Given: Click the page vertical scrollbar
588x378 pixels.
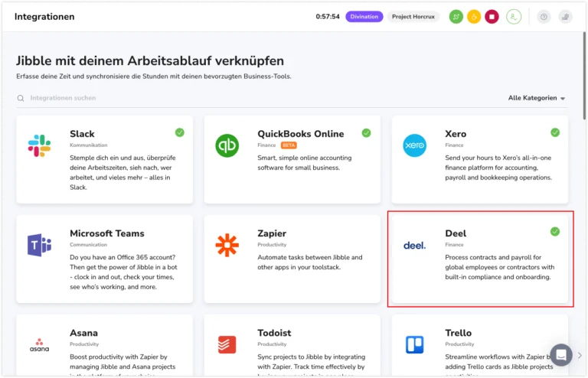Looking at the screenshot, I should pyautogui.click(x=584, y=77).
